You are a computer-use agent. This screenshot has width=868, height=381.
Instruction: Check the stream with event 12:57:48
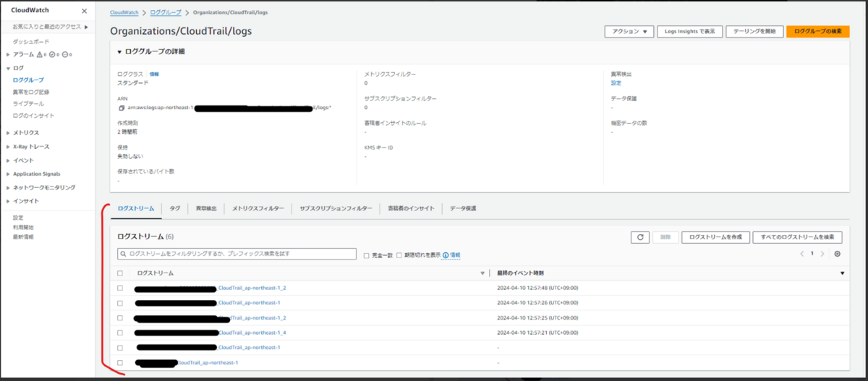coord(120,288)
